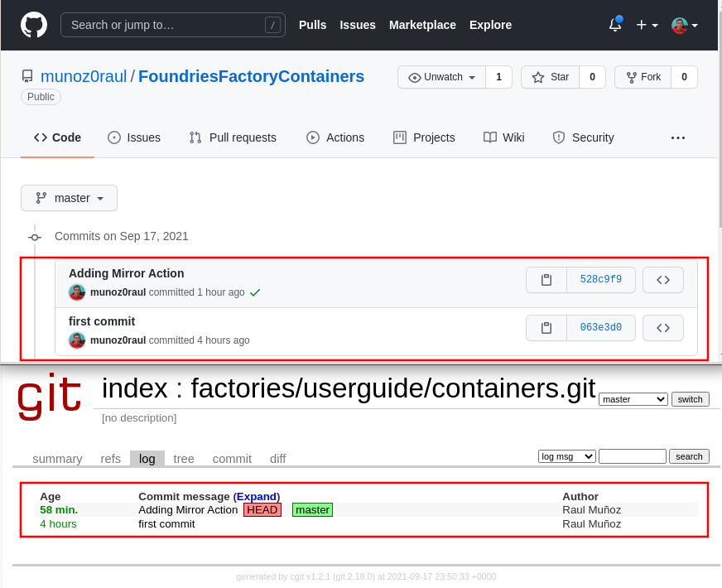Open the Unwatch notifications dropdown

point(442,77)
